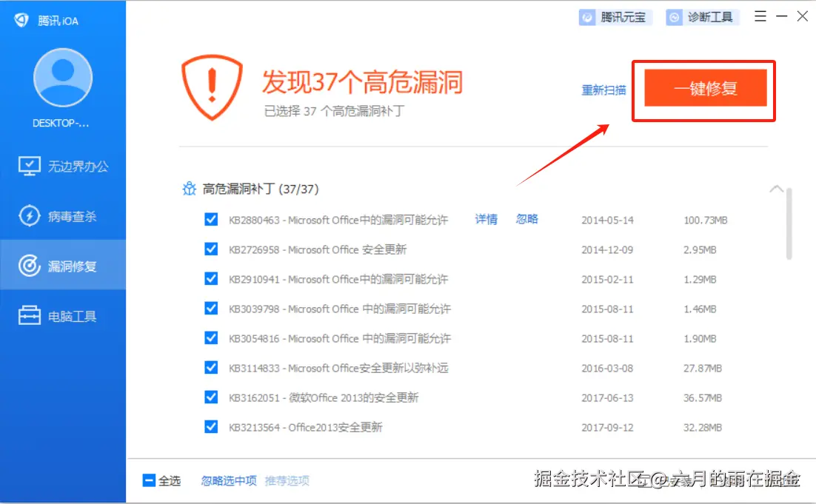Click the 重新扫描 link
The height and width of the screenshot is (504, 816).
pos(603,90)
